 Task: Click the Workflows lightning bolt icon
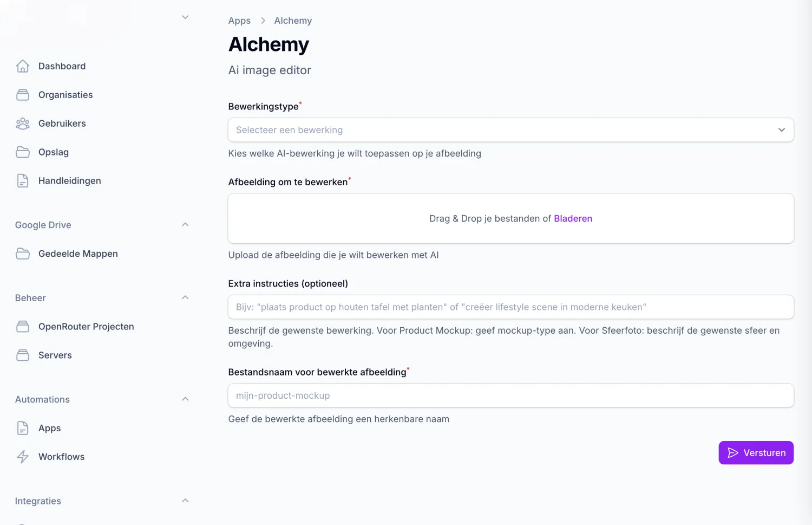point(23,457)
